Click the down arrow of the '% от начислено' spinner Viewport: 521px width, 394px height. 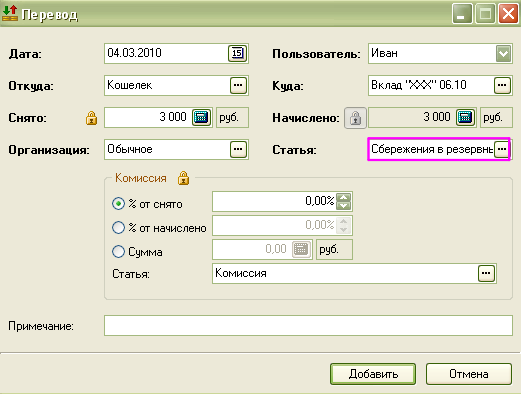(344, 230)
